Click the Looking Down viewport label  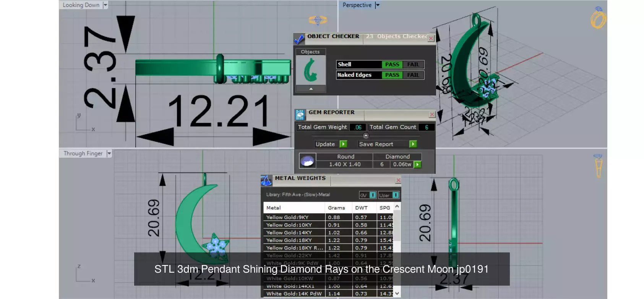(x=81, y=5)
